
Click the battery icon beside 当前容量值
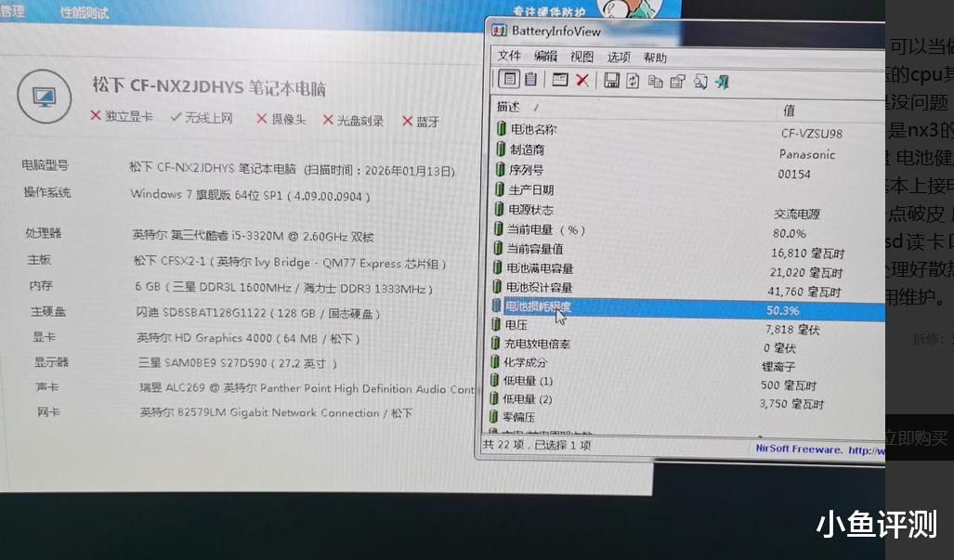[497, 248]
